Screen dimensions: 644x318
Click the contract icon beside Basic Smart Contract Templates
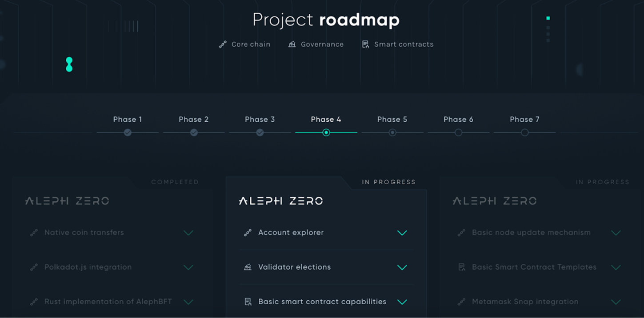(462, 267)
